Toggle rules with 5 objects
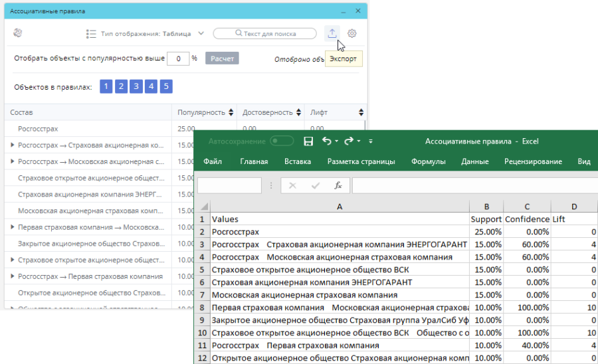Screen dimensions: 598x364 pos(166,87)
